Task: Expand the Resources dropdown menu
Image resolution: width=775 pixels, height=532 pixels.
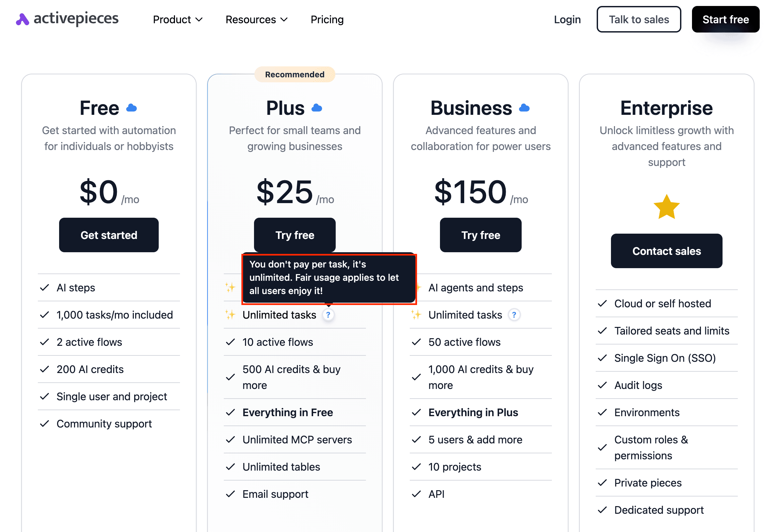Action: tap(256, 19)
